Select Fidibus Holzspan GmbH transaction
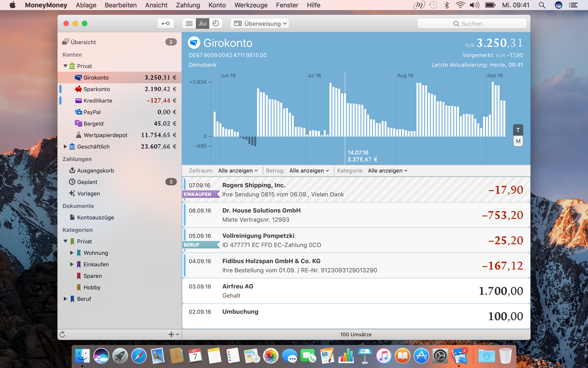 pyautogui.click(x=356, y=265)
